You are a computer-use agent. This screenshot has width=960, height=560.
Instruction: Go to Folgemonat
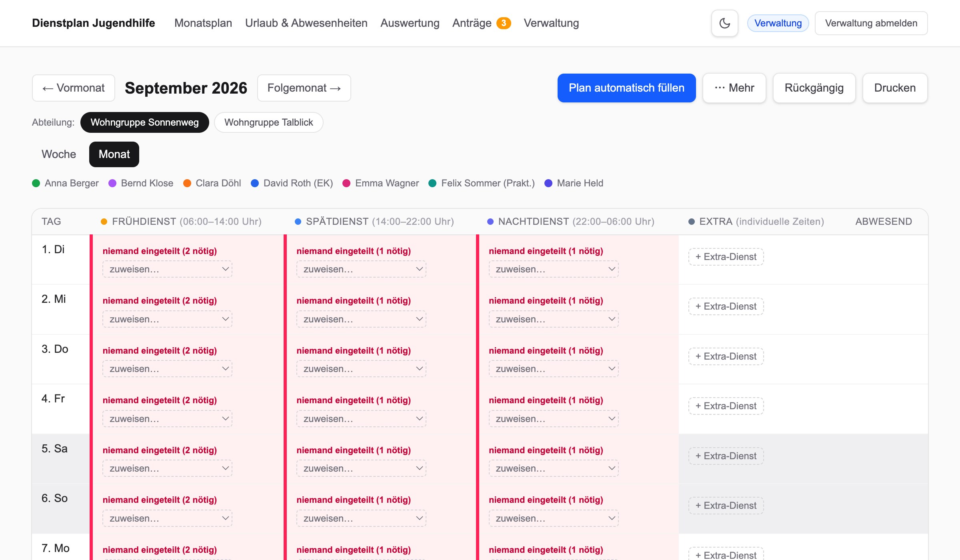pyautogui.click(x=304, y=88)
